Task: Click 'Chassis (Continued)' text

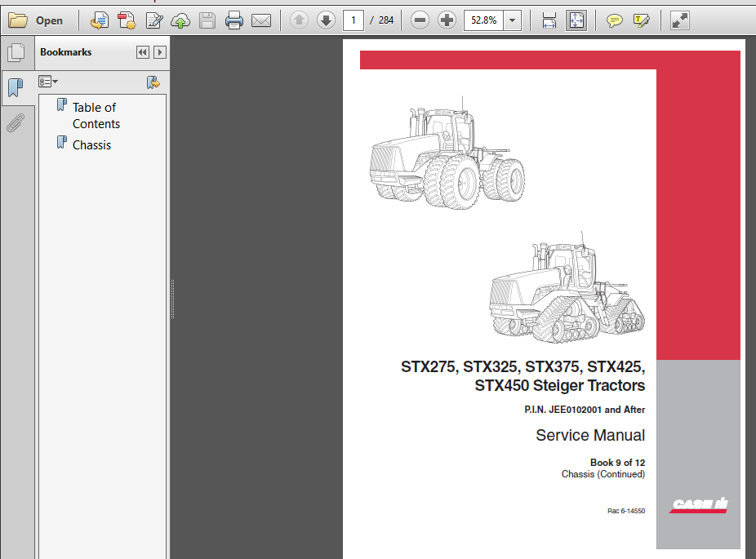Action: [603, 474]
